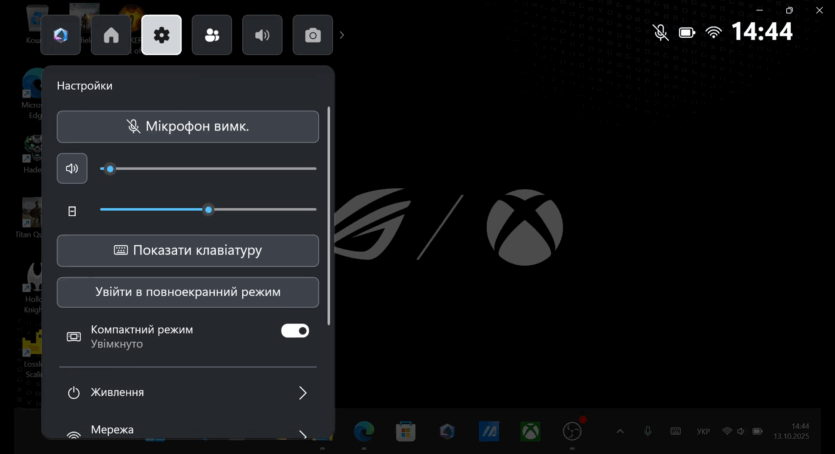Click 'Увійти в повноекранний режим' button
This screenshot has height=454, width=835.
click(187, 292)
